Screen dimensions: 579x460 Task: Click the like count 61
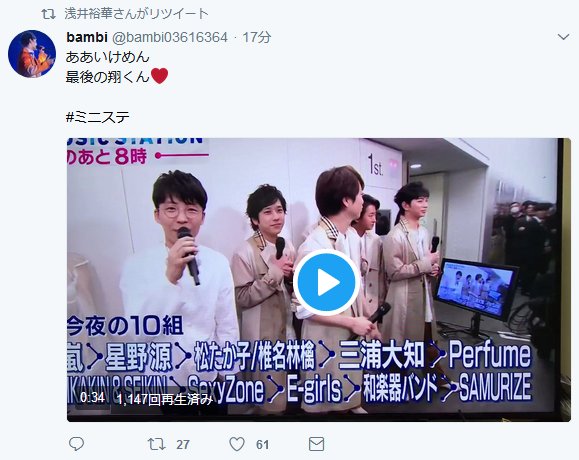[x=263, y=444]
